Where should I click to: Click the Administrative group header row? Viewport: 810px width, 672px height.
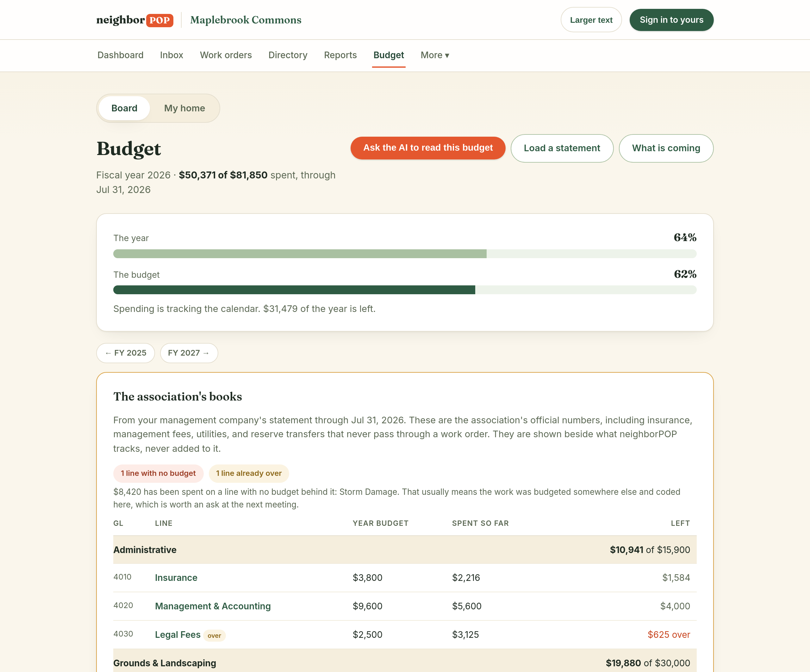coord(405,550)
